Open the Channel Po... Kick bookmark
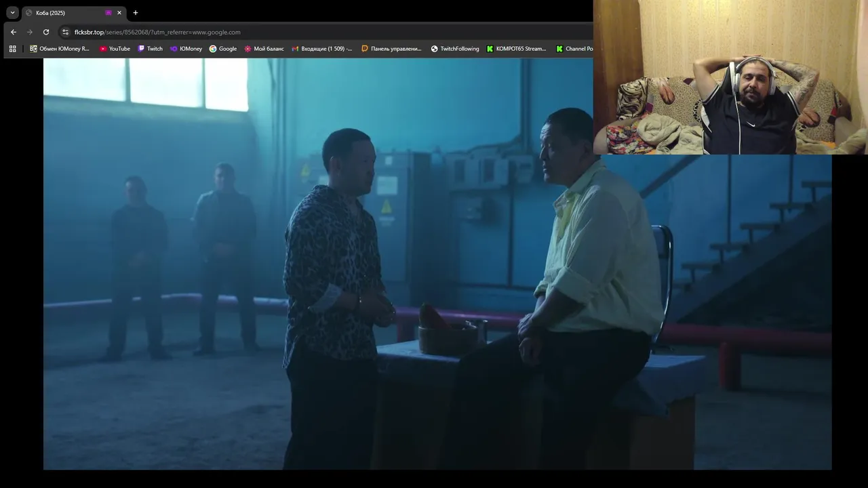 pos(574,49)
